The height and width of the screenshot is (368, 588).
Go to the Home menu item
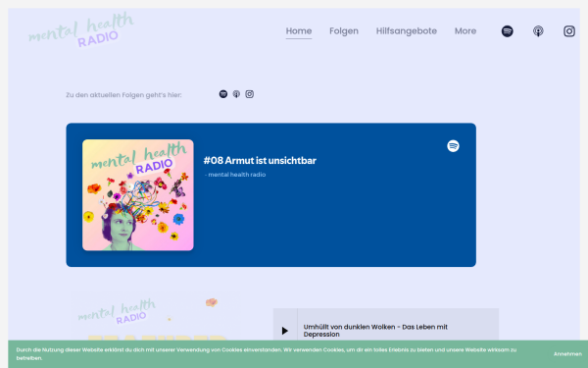pos(299,31)
